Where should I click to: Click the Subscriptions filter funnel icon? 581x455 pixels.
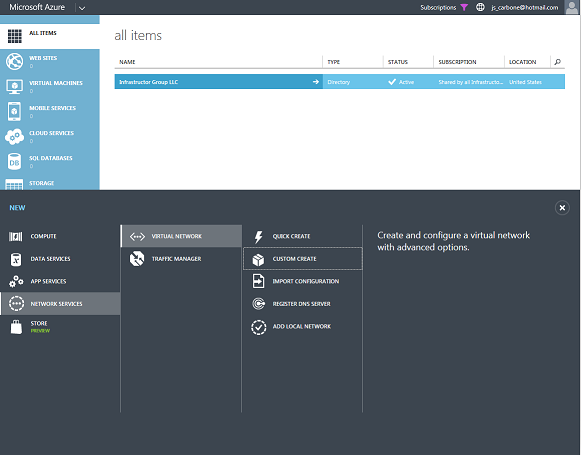[x=464, y=7]
